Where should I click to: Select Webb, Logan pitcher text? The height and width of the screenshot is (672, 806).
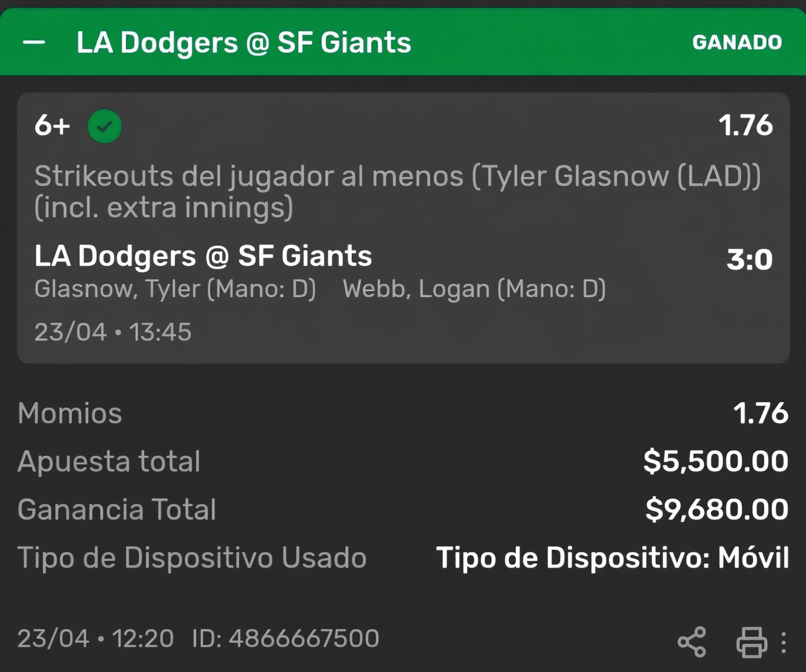(474, 289)
